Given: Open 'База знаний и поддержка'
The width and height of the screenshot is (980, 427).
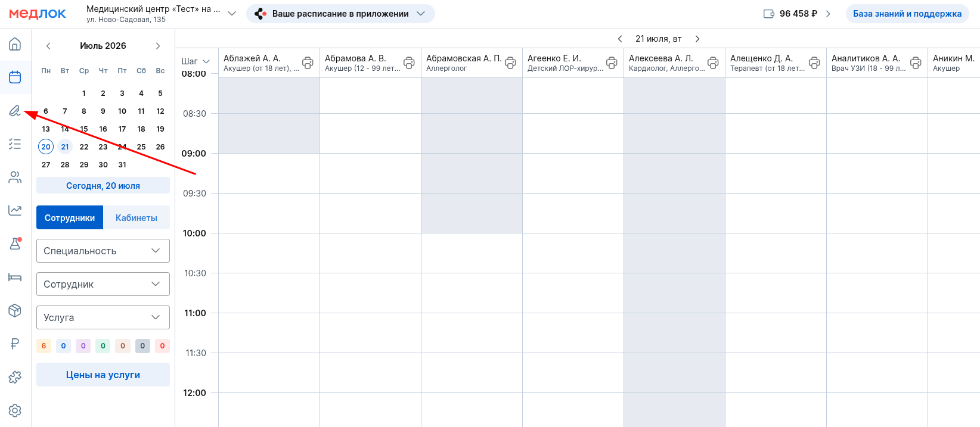Looking at the screenshot, I should pyautogui.click(x=907, y=14).
